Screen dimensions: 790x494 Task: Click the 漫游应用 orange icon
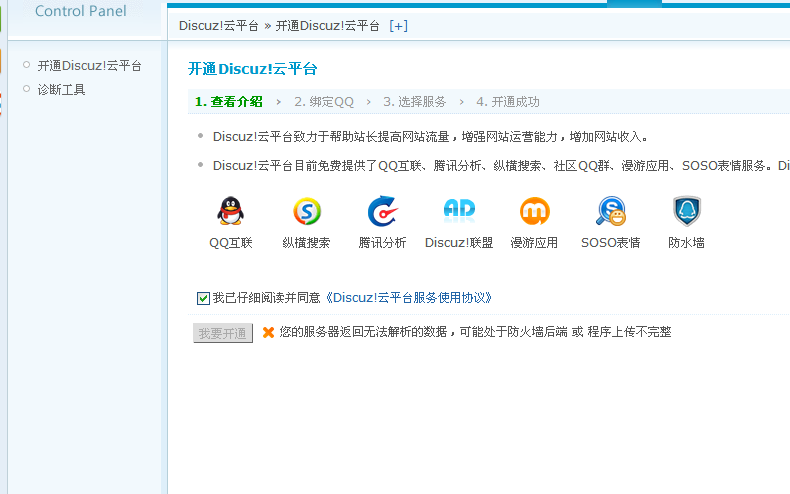(x=535, y=211)
